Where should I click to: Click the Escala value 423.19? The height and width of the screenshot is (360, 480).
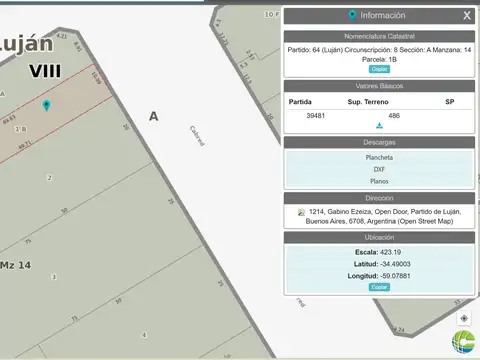click(x=390, y=252)
